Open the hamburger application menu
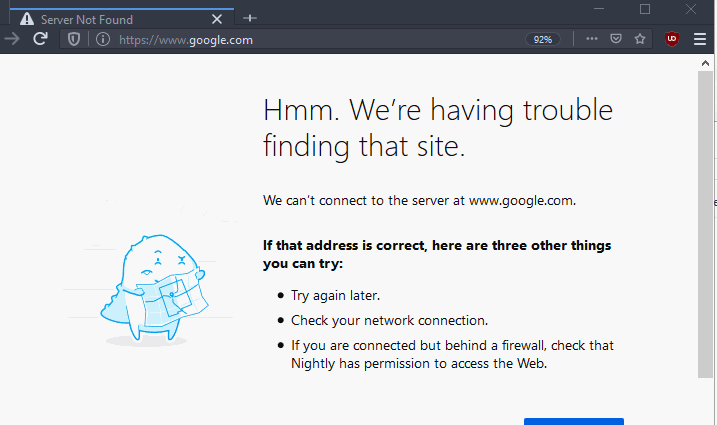 (700, 39)
